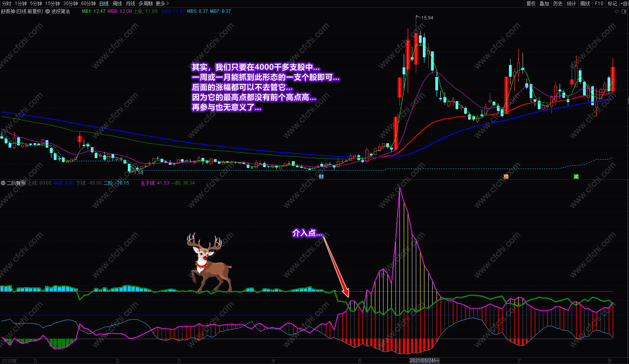629x364 pixels.
Task: Click the 二阶: -76.15 value label
Action: coord(116,183)
